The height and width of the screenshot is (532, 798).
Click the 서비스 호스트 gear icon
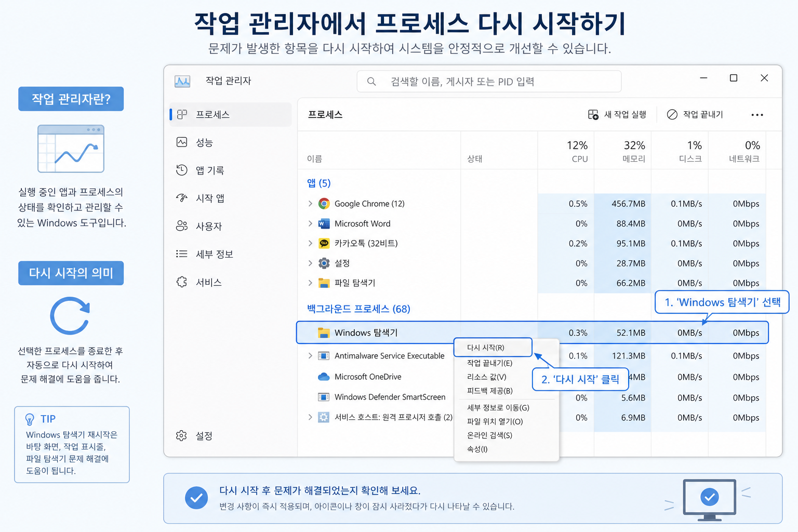tap(324, 417)
